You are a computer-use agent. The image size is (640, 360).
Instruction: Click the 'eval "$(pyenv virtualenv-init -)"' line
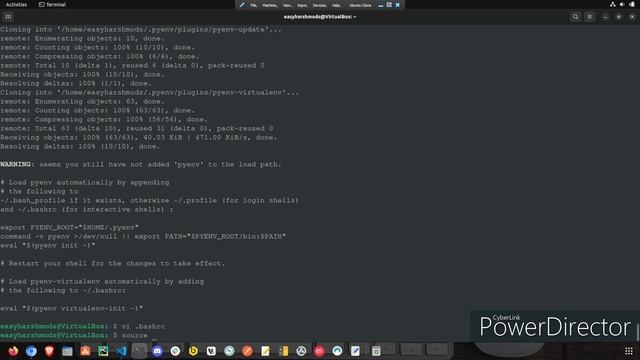(x=72, y=308)
